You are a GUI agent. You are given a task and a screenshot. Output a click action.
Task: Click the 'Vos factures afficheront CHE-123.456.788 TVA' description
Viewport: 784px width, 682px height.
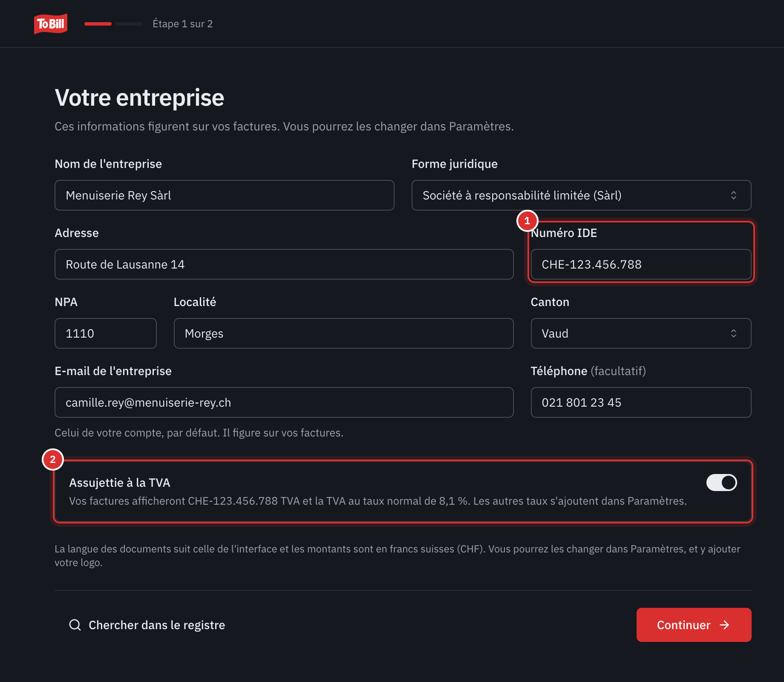378,501
